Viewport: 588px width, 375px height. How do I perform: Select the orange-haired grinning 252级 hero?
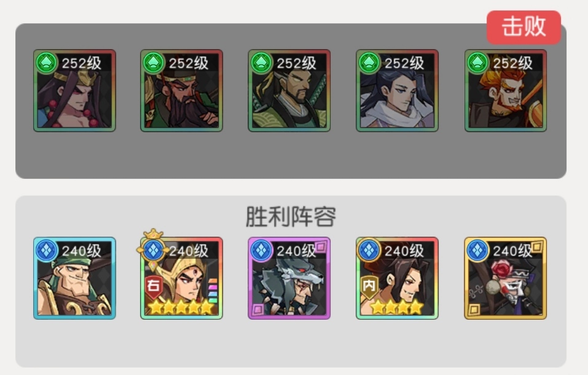click(x=506, y=90)
